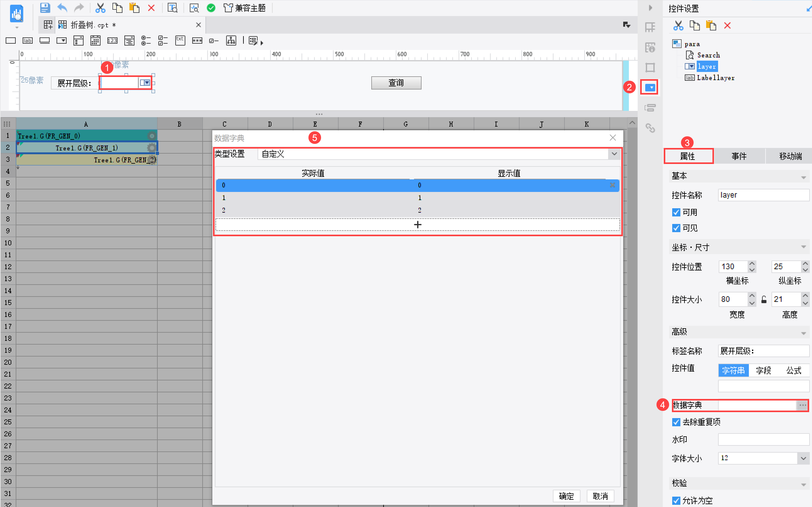The width and height of the screenshot is (812, 507).
Task: Click the save icon in top toolbar
Action: tap(45, 7)
